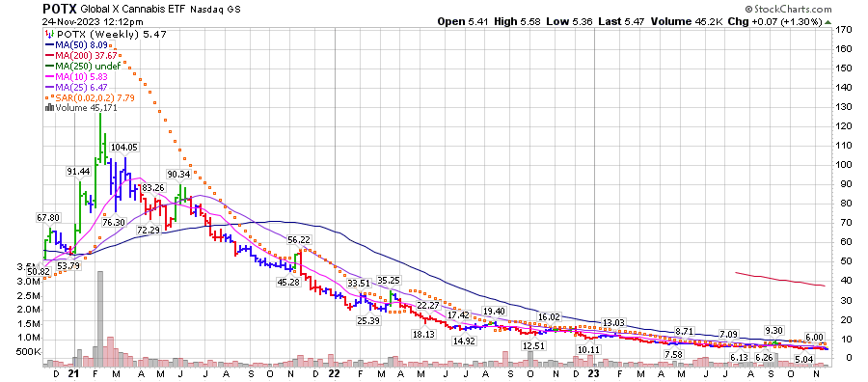The image size is (868, 382).
Task: Click the 170 label on the price axis
Action: pyautogui.click(x=844, y=30)
